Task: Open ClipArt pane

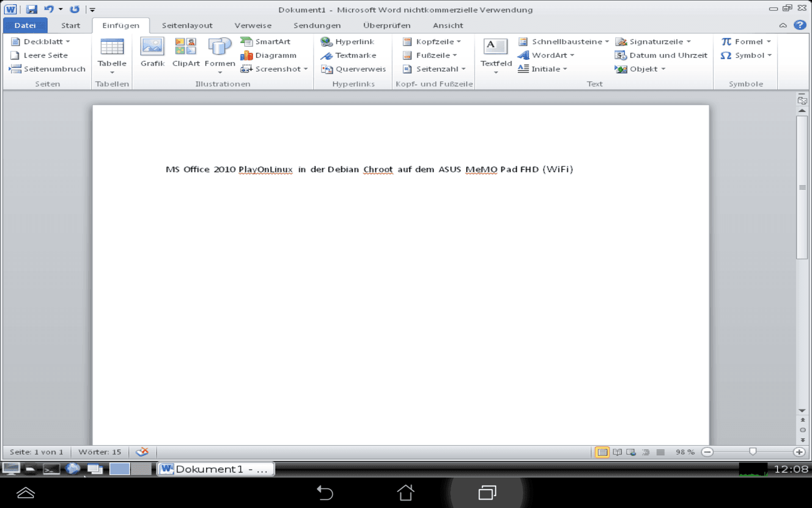Action: (186, 52)
